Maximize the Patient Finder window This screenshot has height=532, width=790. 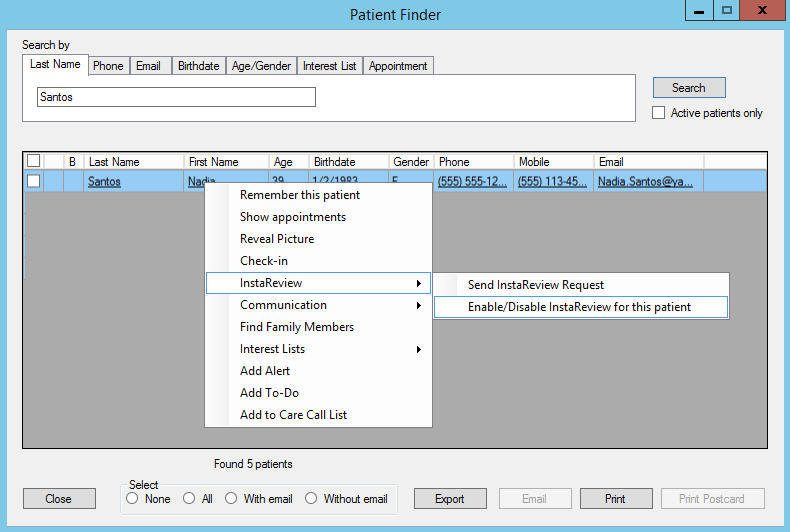727,10
